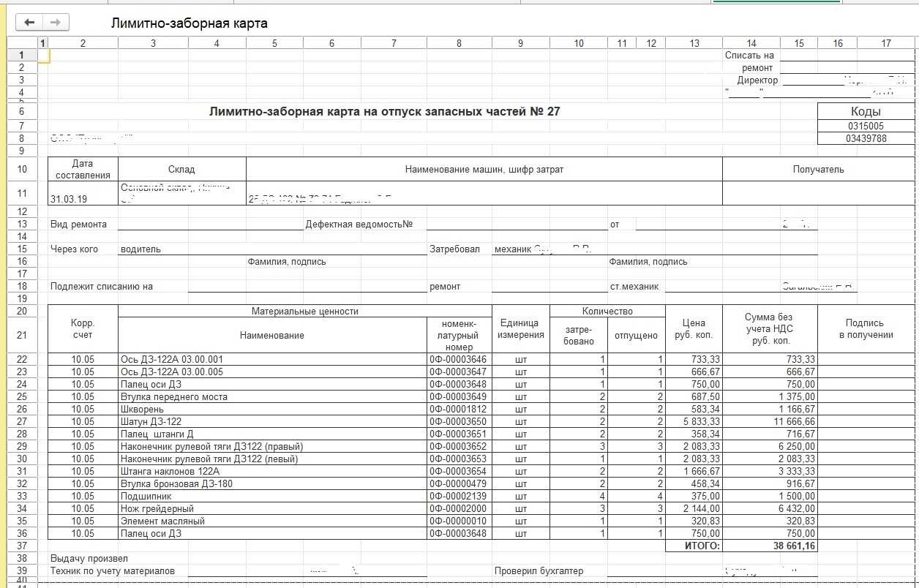The height and width of the screenshot is (588, 919).
Task: Select column header 14
Action: coord(751,43)
